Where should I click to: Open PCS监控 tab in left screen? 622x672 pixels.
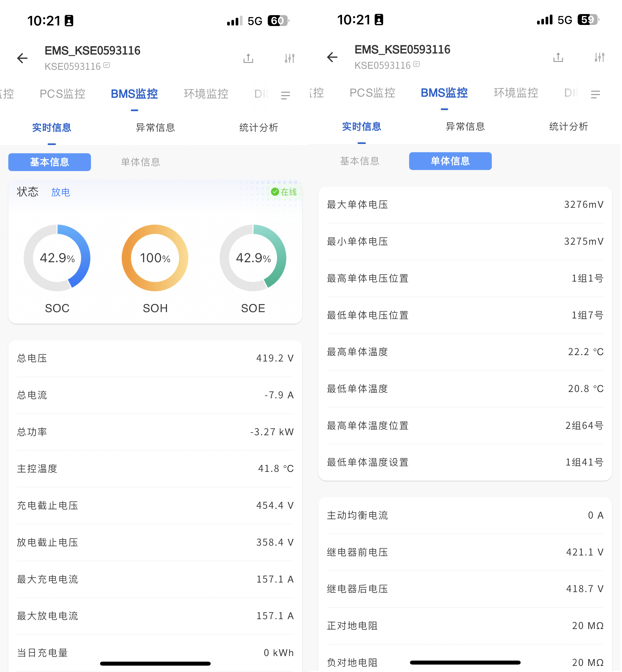[62, 94]
